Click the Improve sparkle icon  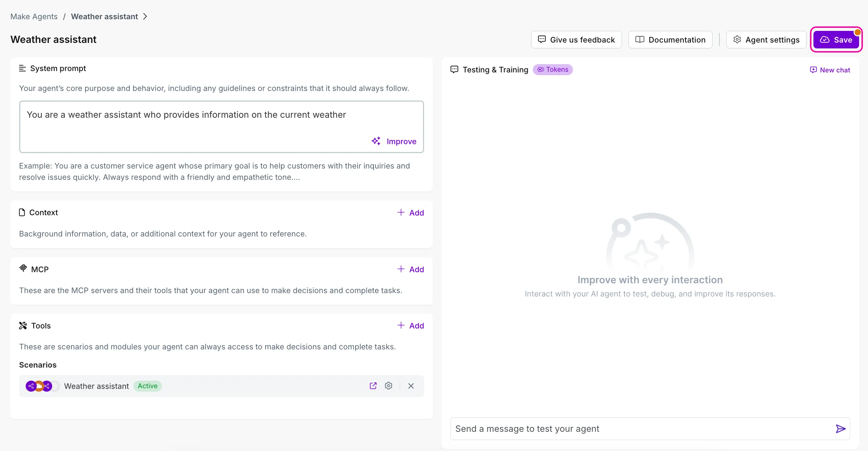coord(376,141)
